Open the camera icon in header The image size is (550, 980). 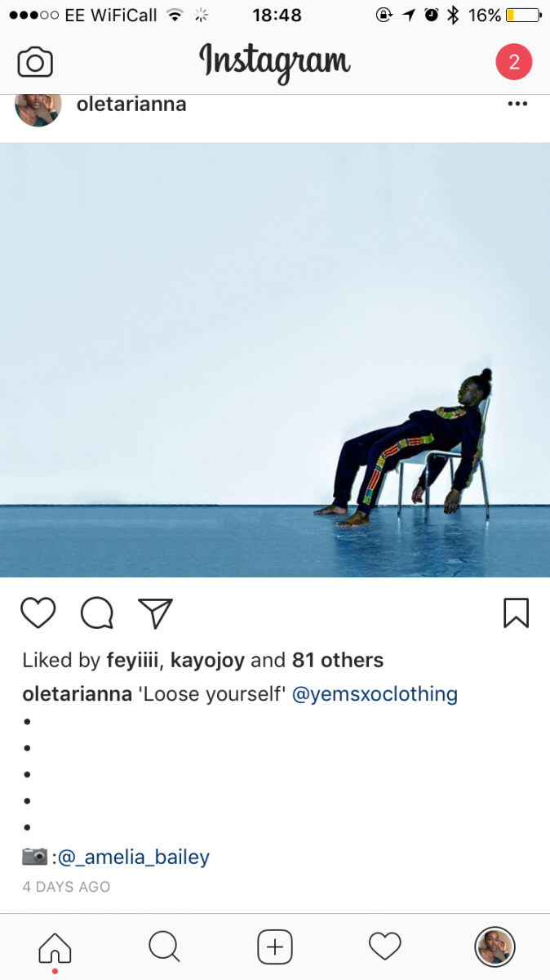(x=35, y=63)
